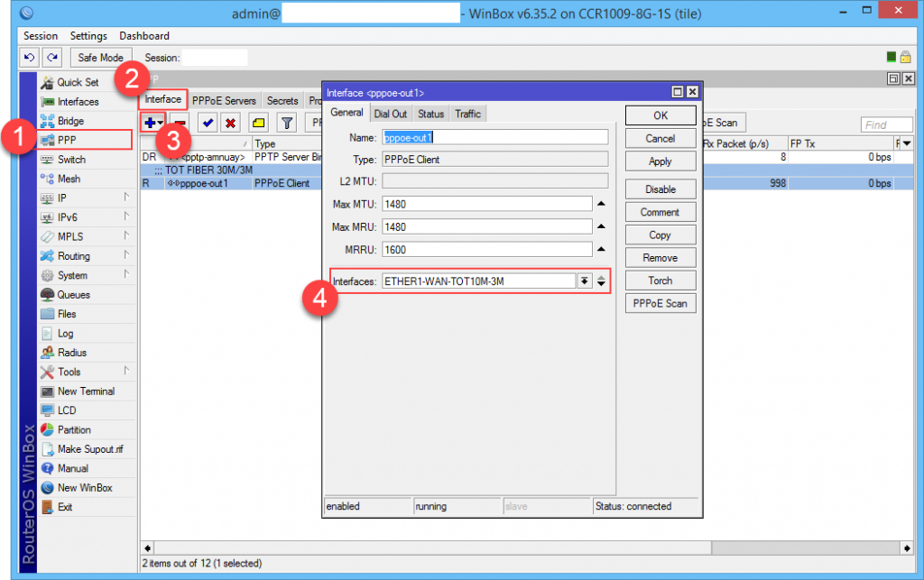The width and height of the screenshot is (924, 580).
Task: Click the Undo arrow icon
Action: coord(29,58)
